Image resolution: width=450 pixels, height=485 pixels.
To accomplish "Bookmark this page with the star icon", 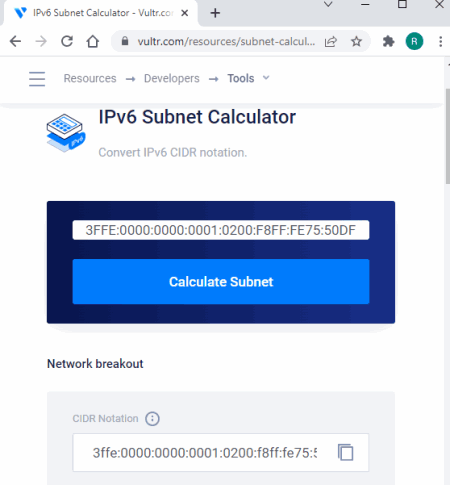I will click(x=356, y=41).
